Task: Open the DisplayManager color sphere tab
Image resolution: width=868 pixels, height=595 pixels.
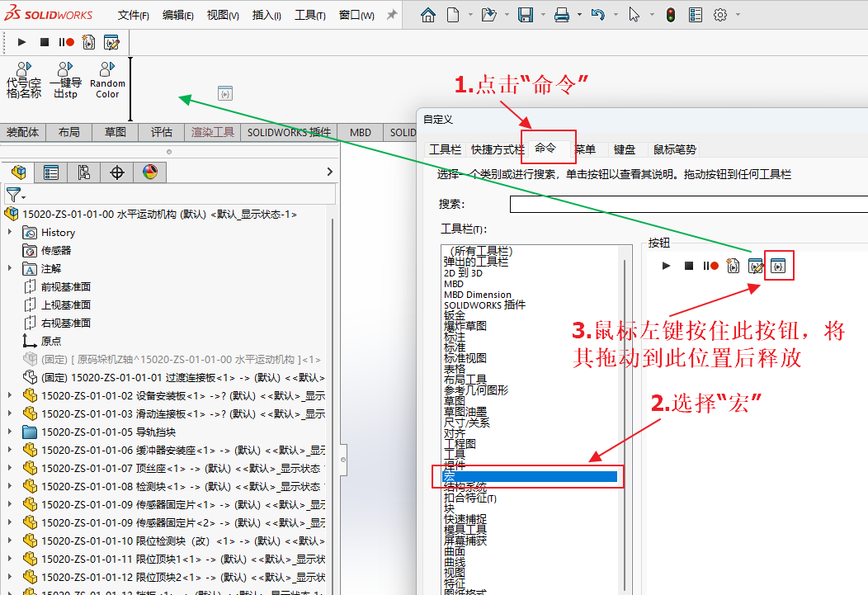Action: [149, 172]
